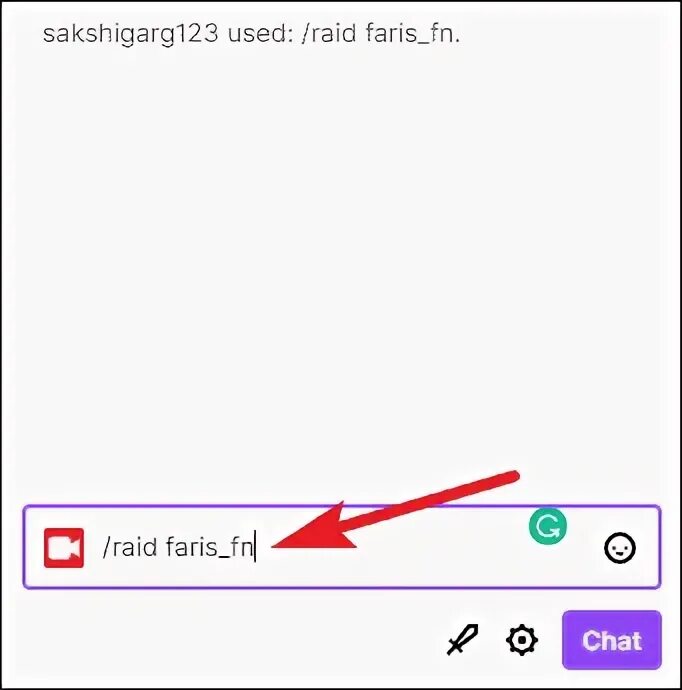682x690 pixels.
Task: Click the sword moderator tools icon
Action: pos(462,639)
